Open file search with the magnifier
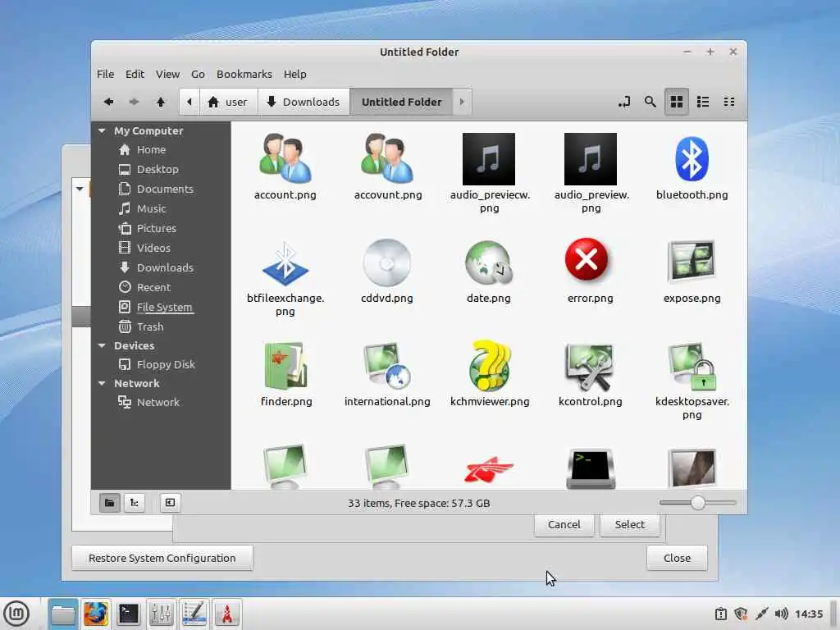The height and width of the screenshot is (630, 840). click(x=651, y=102)
